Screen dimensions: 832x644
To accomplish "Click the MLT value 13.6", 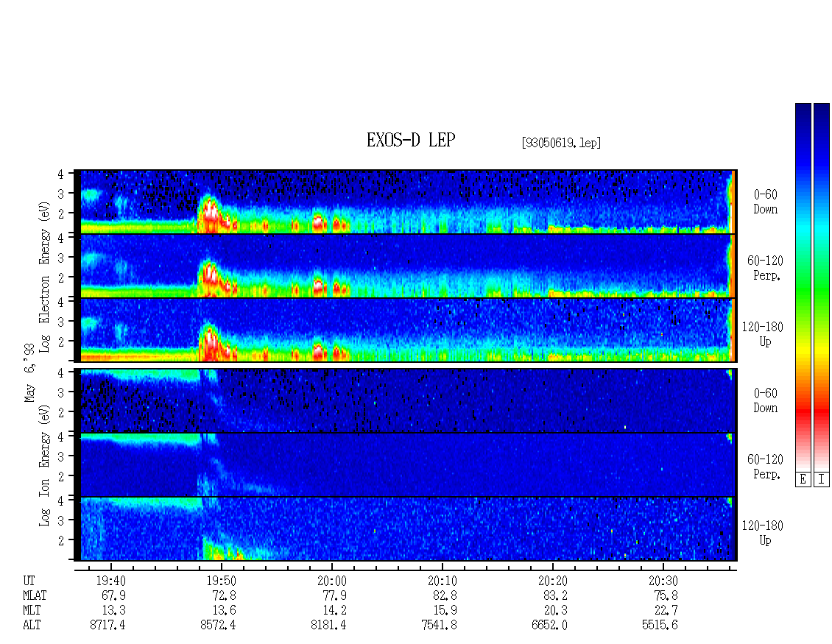I will 224,611.
